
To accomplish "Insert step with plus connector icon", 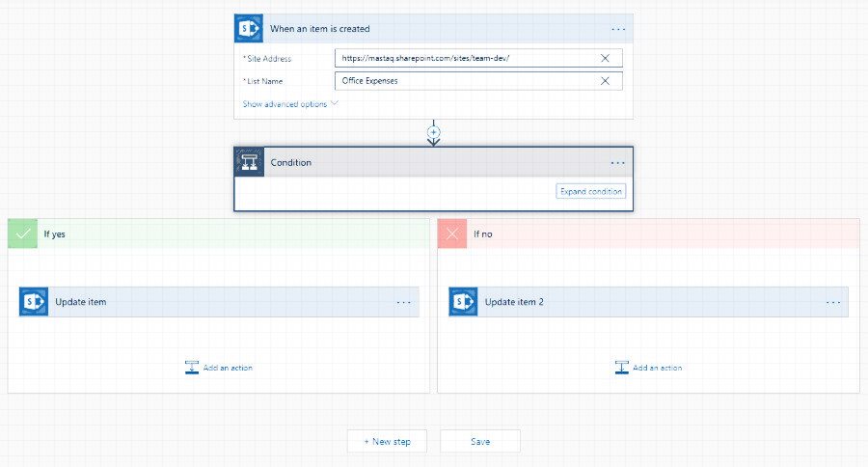I will [434, 132].
